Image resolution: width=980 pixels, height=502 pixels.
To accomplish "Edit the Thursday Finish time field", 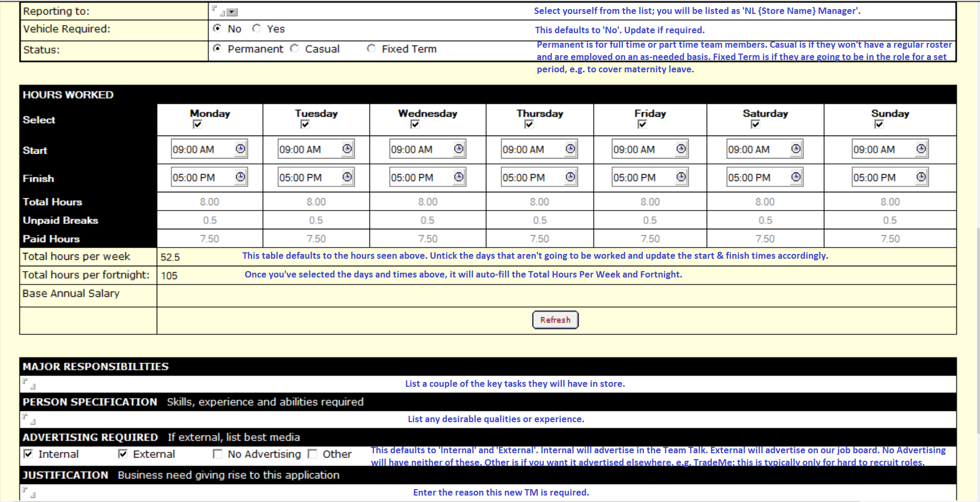I will coord(533,177).
